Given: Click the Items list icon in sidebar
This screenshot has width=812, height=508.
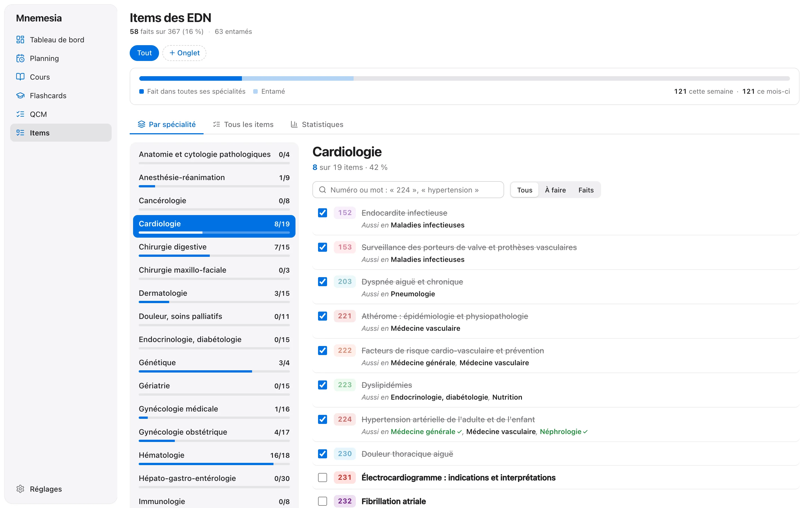Looking at the screenshot, I should tap(20, 133).
